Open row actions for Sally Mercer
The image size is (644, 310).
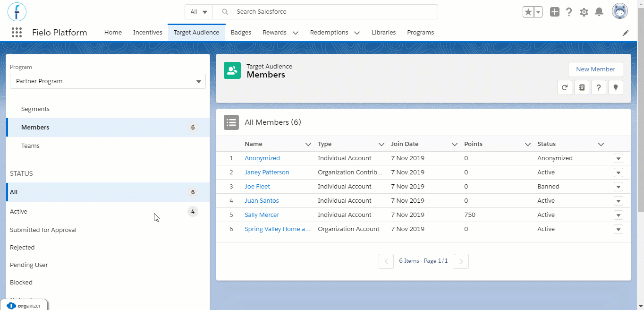pos(619,215)
